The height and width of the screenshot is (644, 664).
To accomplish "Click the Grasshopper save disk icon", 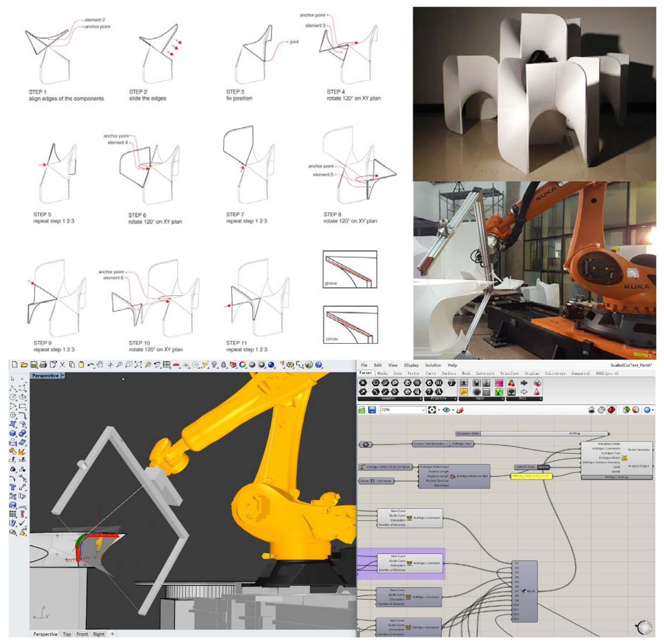I will 372,410.
